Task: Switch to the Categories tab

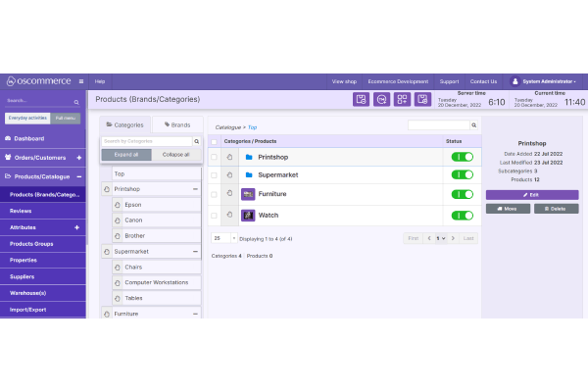Action: point(124,124)
